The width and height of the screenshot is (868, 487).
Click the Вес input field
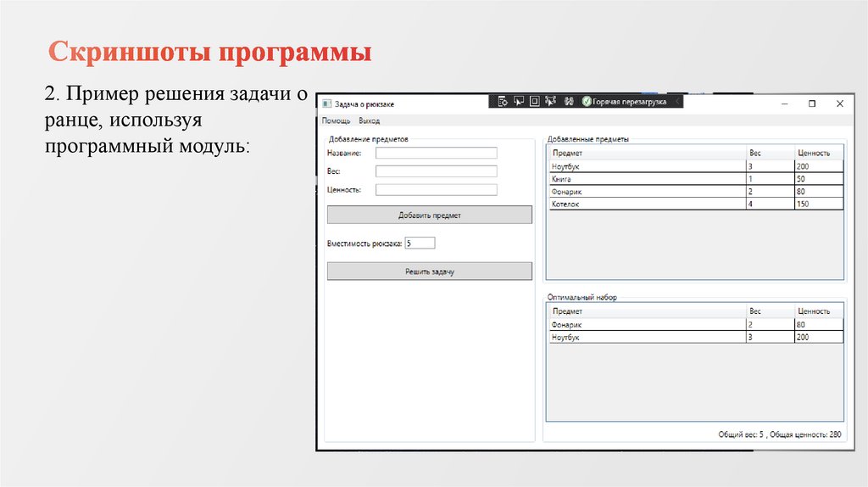437,171
